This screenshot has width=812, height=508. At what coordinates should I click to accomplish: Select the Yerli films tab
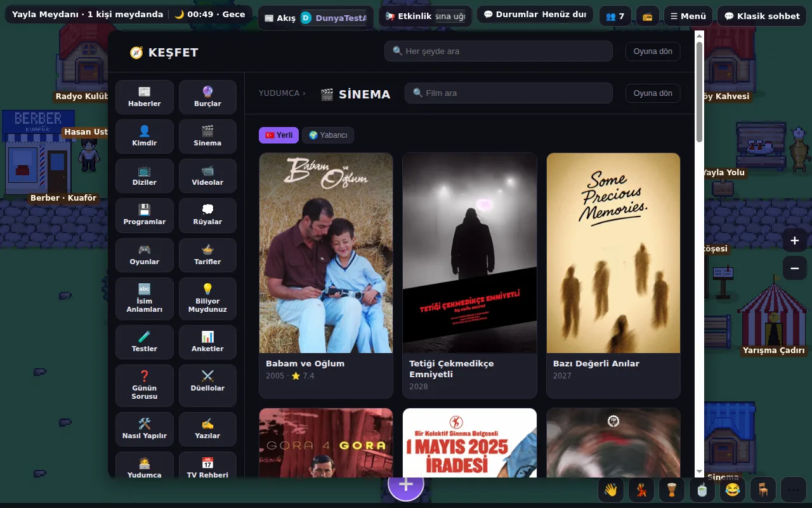(x=278, y=135)
